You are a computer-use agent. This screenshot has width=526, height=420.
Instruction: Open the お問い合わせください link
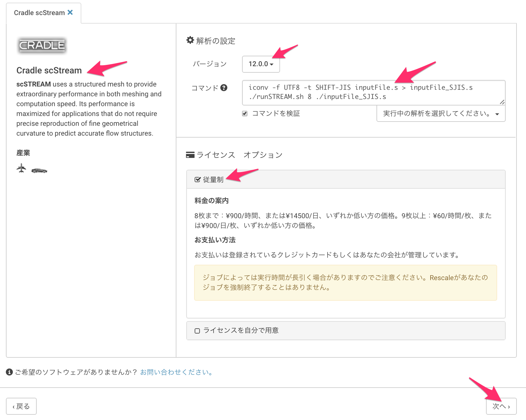tap(177, 372)
